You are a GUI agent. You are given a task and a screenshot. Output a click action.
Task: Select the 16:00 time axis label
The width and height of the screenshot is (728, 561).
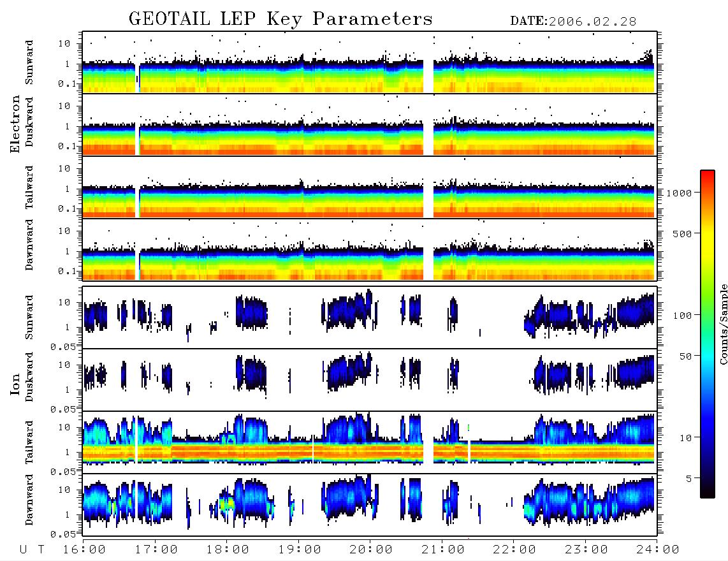[85, 550]
